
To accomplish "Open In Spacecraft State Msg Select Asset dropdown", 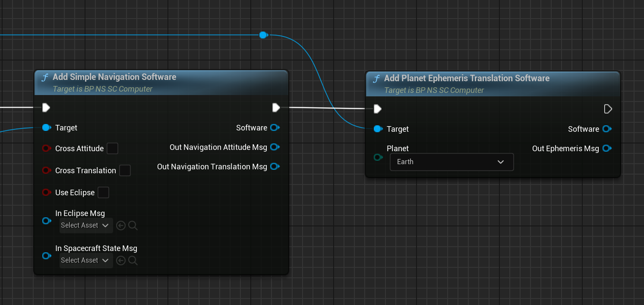I will tap(85, 261).
